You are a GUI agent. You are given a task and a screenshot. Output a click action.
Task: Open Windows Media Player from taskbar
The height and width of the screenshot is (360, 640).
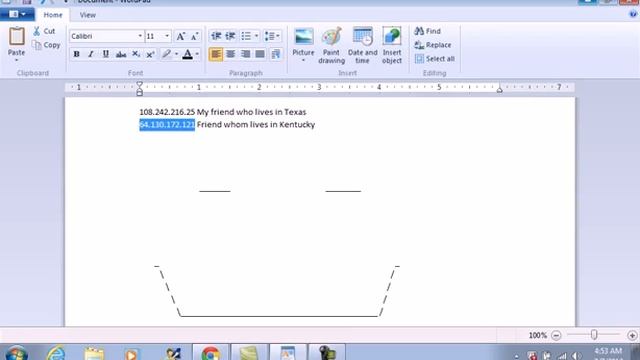point(131,354)
